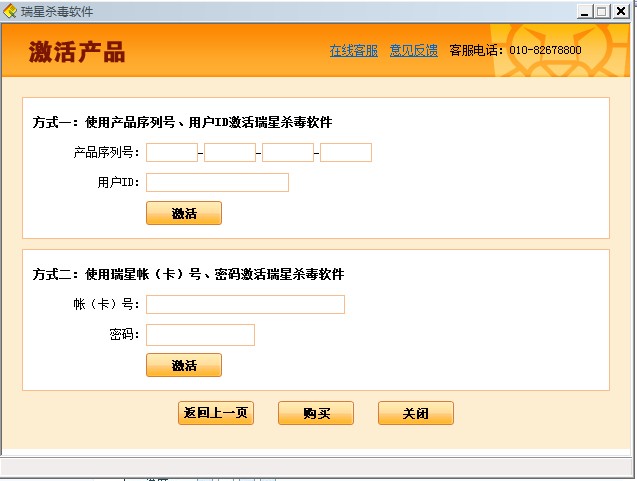Click the Rising antivirus title bar icon

[10, 11]
